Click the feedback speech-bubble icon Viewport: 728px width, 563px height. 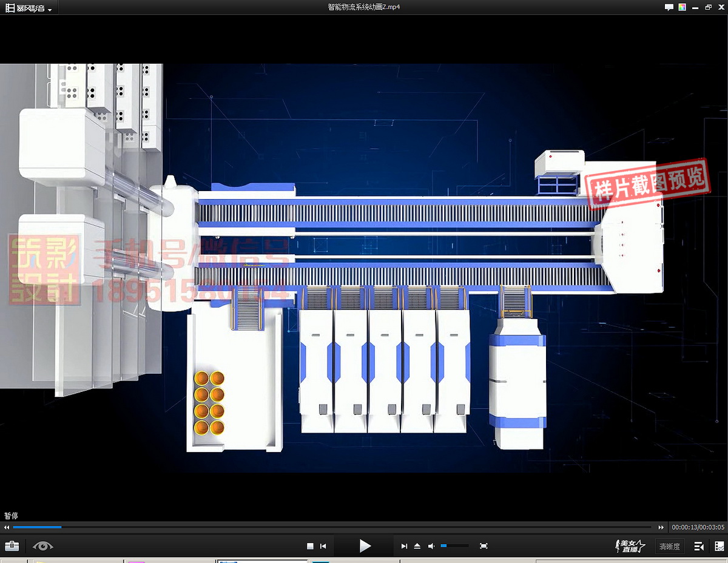669,7
